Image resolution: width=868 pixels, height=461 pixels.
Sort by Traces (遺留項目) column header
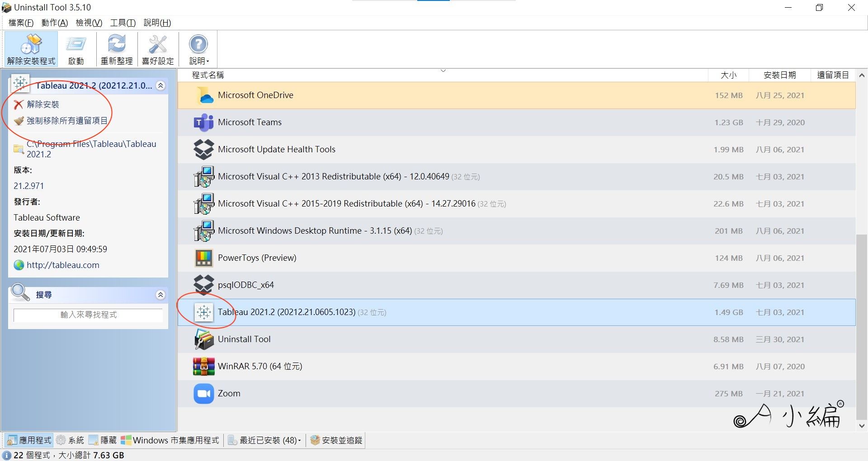[x=833, y=75]
